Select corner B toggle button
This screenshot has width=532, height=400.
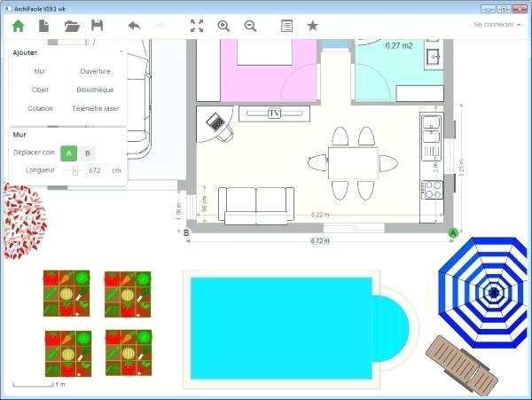click(x=86, y=153)
